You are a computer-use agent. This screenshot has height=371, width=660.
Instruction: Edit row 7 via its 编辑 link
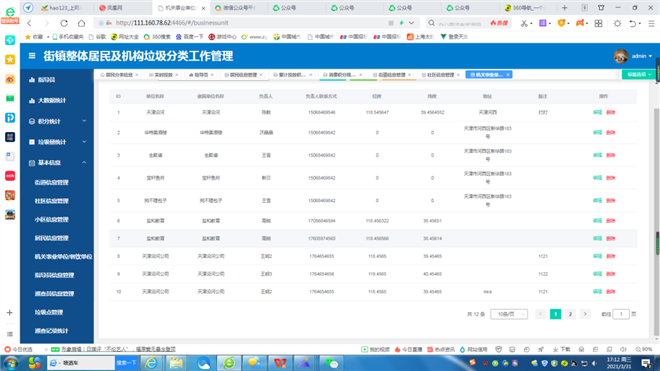[597, 238]
